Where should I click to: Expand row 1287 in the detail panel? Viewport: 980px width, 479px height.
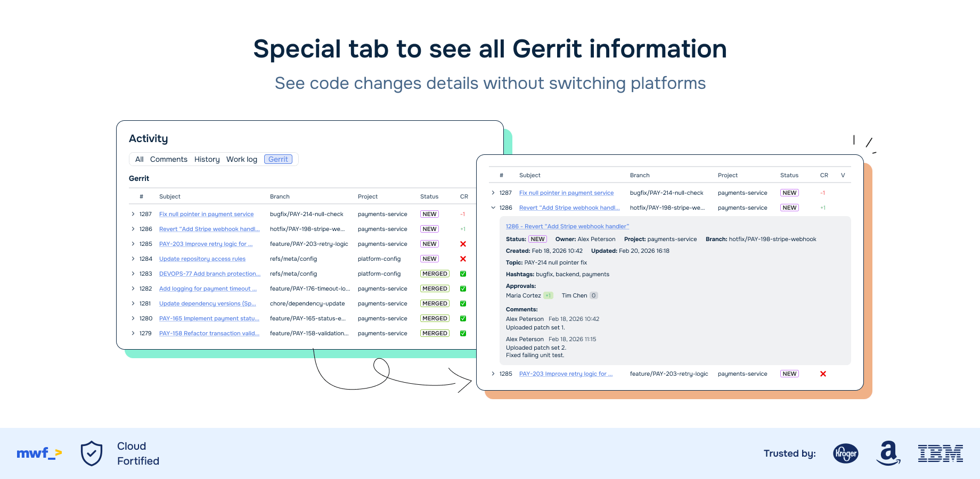493,193
